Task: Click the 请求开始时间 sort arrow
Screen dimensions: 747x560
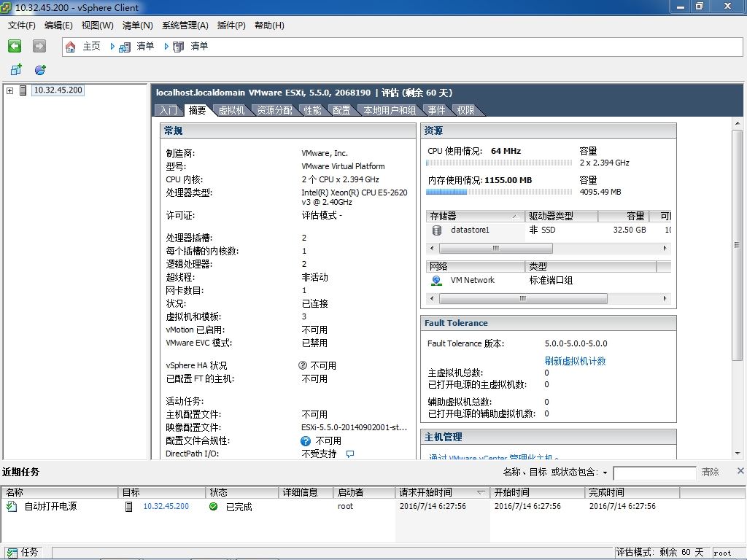Action: point(481,492)
